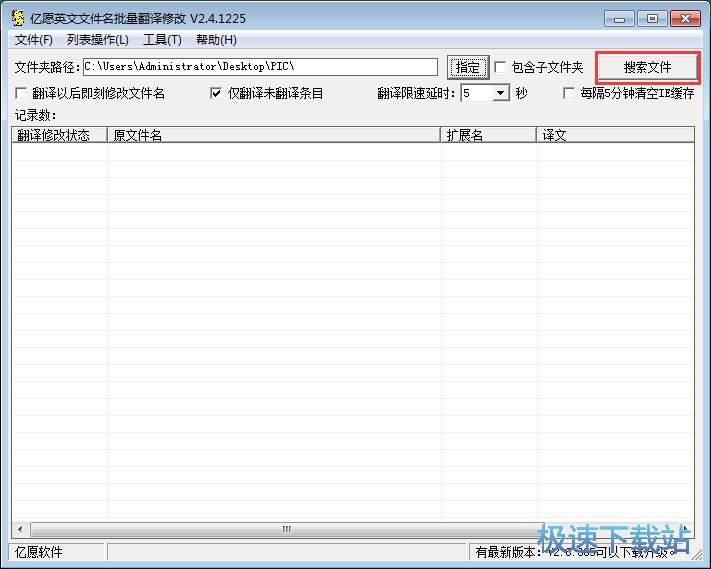Viewport: 711px width, 569px height.
Task: Open the 帮助(H) menu
Action: click(216, 40)
